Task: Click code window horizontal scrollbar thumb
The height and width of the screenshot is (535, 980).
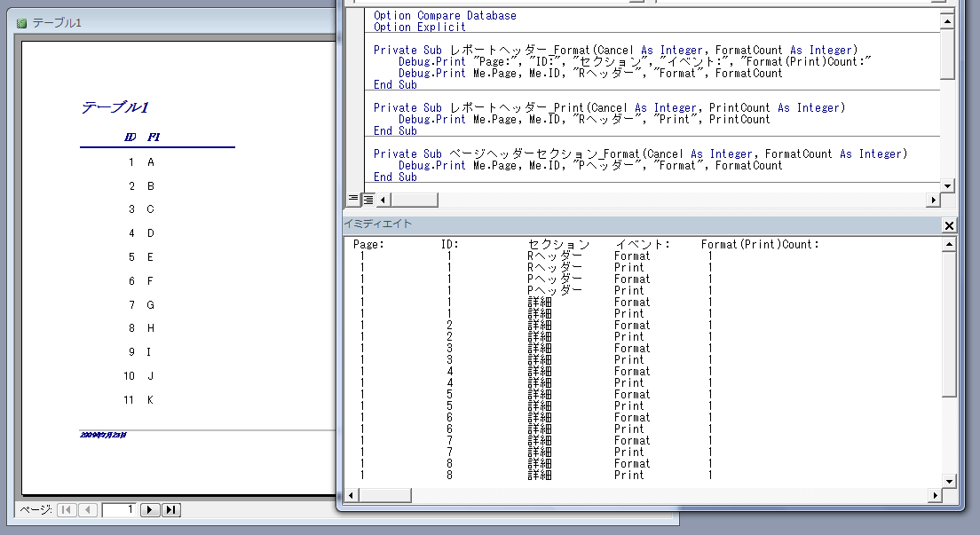Action: 415,200
